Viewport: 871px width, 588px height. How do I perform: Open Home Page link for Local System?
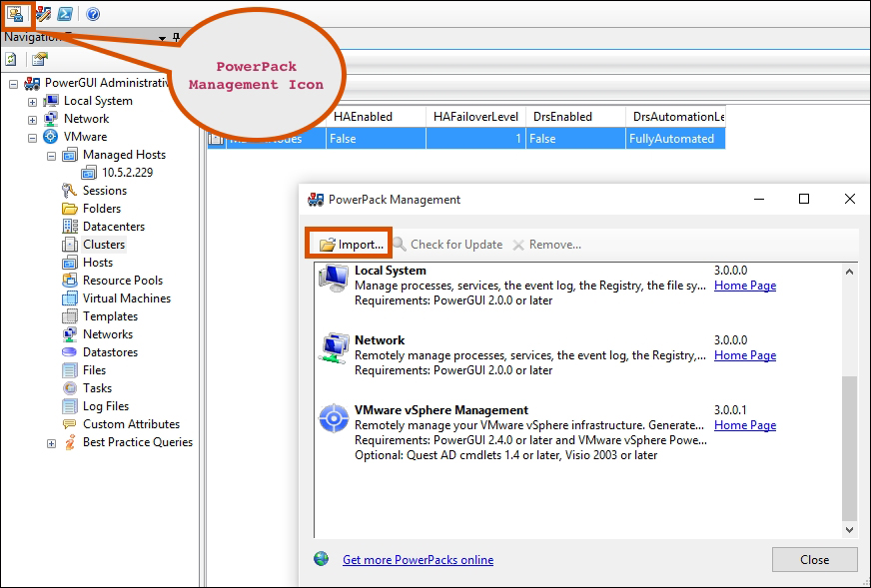(745, 286)
